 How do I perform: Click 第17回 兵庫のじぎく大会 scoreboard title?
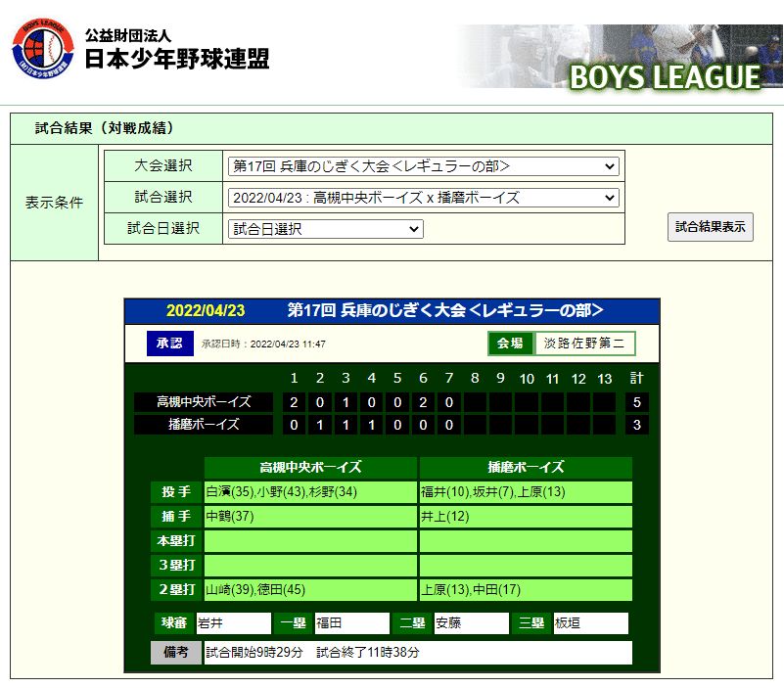pos(445,310)
